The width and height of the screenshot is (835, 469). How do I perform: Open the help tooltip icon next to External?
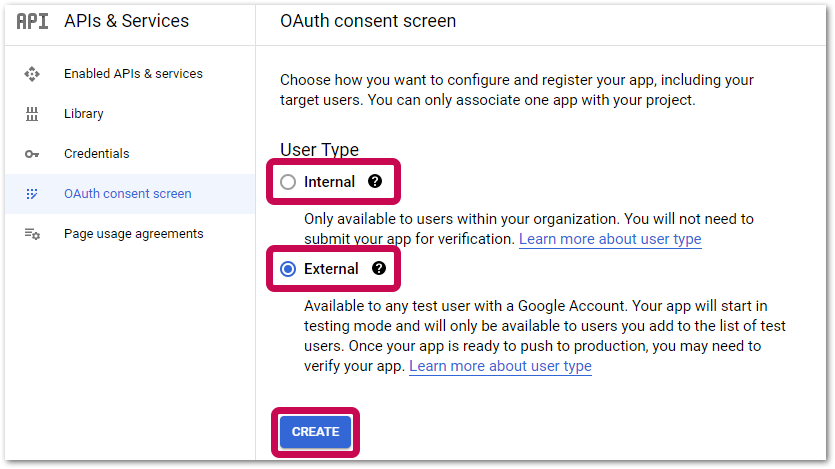(x=378, y=268)
